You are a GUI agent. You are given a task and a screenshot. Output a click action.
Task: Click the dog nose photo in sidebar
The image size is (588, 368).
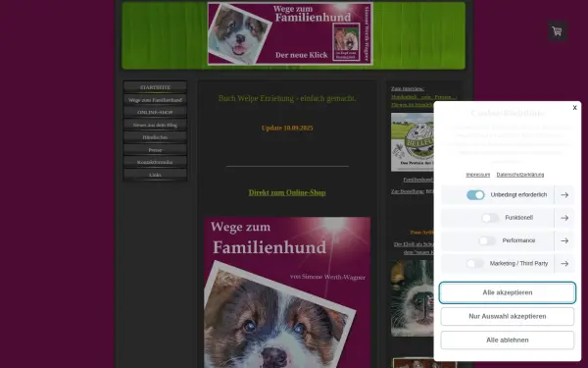point(413,297)
